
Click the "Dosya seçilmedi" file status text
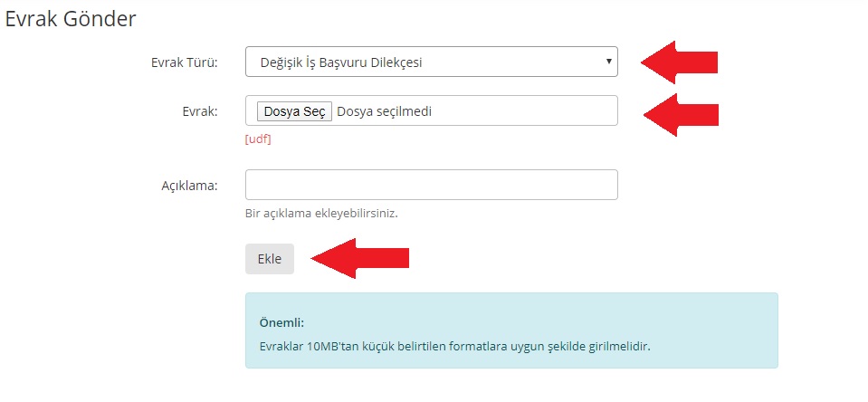[384, 111]
